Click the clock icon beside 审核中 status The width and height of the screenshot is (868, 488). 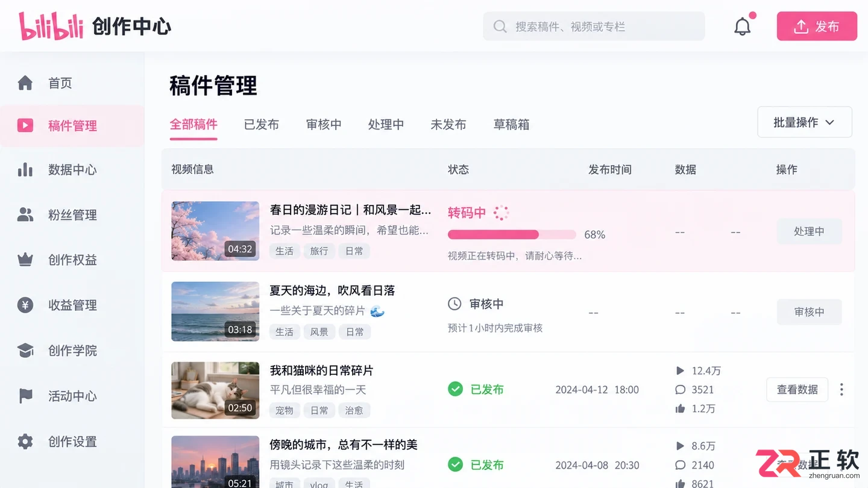(x=455, y=304)
